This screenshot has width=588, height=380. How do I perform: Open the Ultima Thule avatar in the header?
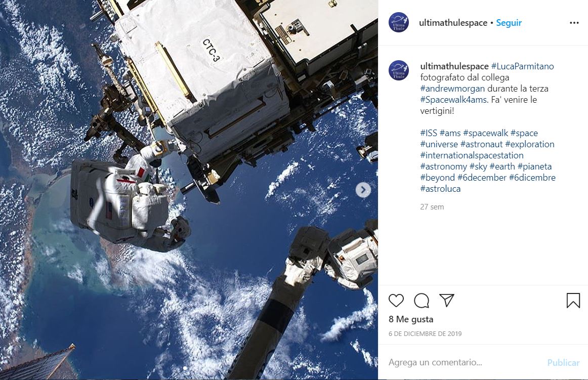click(x=399, y=22)
